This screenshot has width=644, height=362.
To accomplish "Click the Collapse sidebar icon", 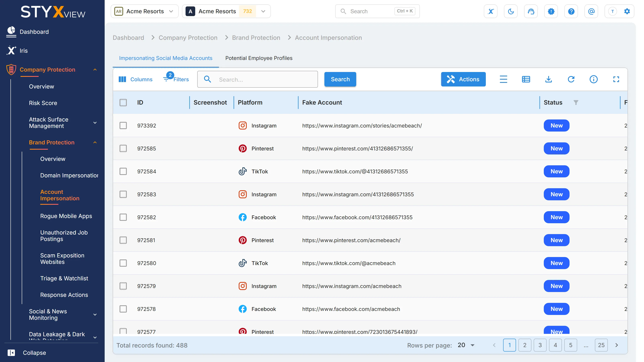I will [x=11, y=353].
